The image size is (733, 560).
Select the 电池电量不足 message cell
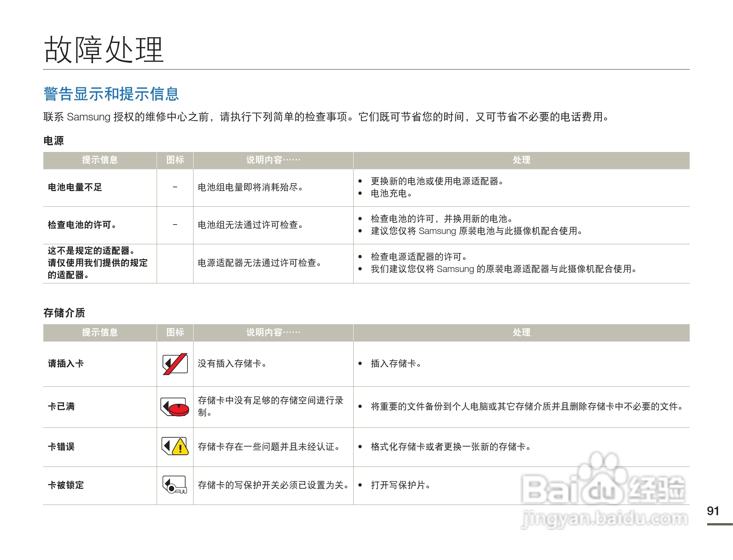[75, 187]
